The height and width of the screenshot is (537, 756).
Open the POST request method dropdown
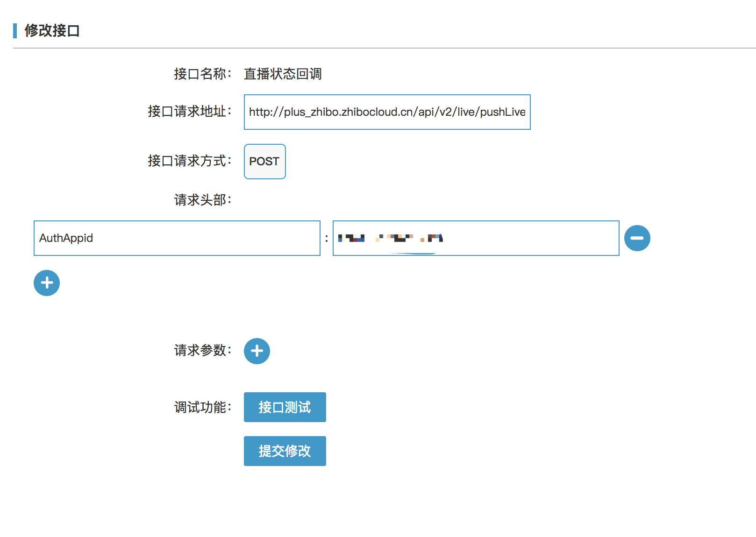point(265,162)
